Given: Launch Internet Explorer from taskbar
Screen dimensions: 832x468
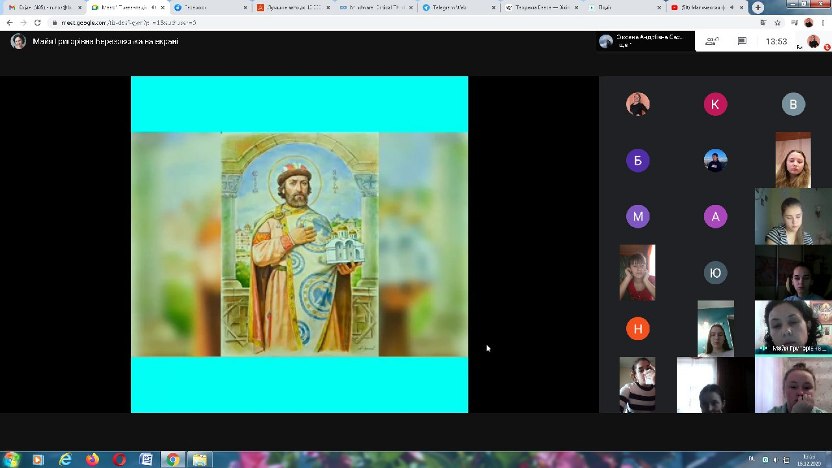Looking at the screenshot, I should click(66, 459).
